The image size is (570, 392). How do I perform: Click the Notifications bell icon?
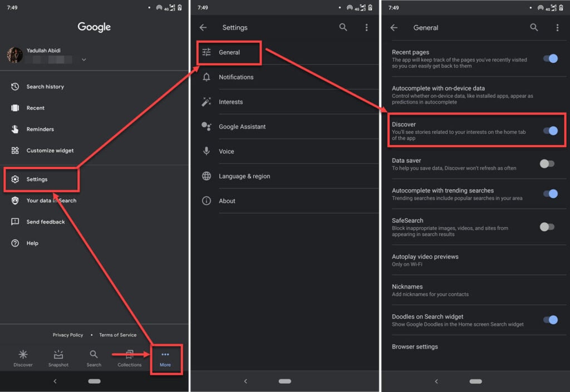(x=206, y=77)
